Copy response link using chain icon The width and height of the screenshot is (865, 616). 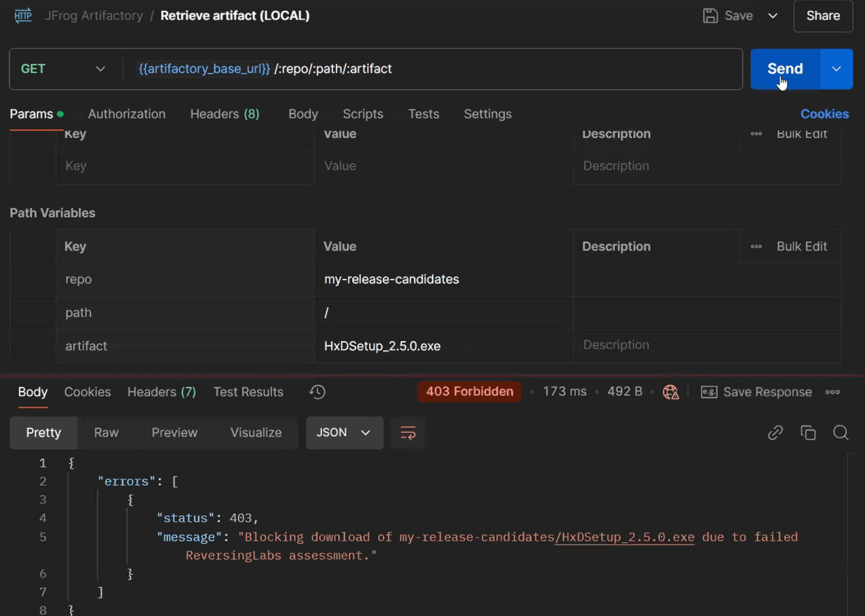[x=775, y=432]
